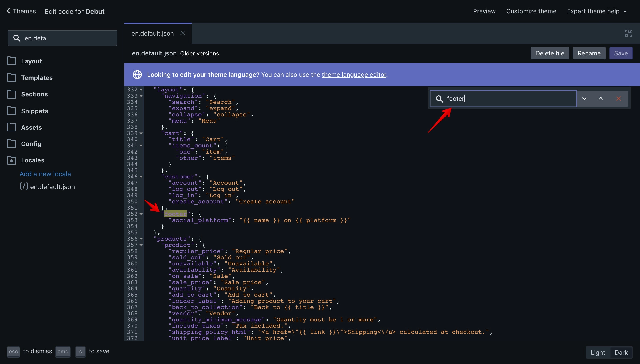Viewport: 640px width, 364px height.
Task: Close the find-in-file search box
Action: coord(618,99)
